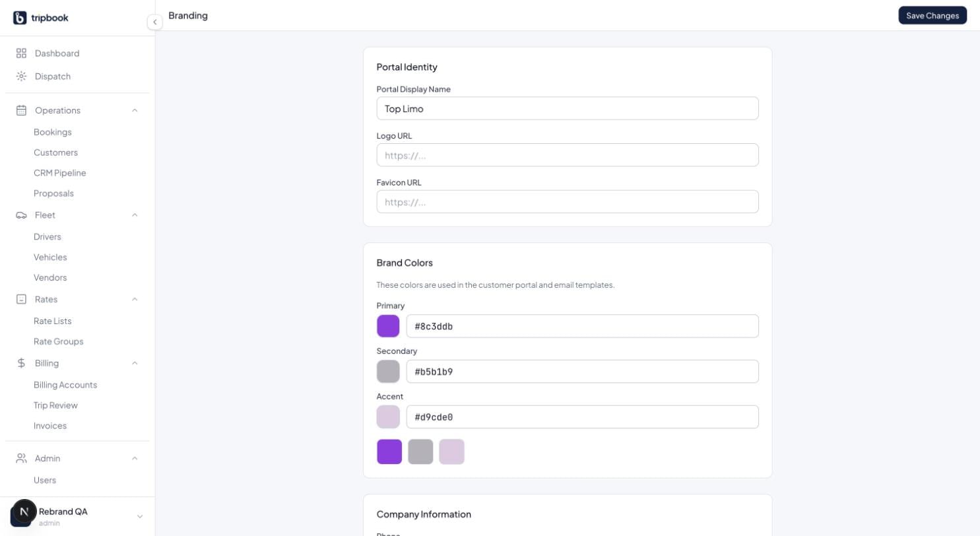Collapse the Rates section chevron
Image resolution: width=980 pixels, height=536 pixels.
[x=135, y=299]
